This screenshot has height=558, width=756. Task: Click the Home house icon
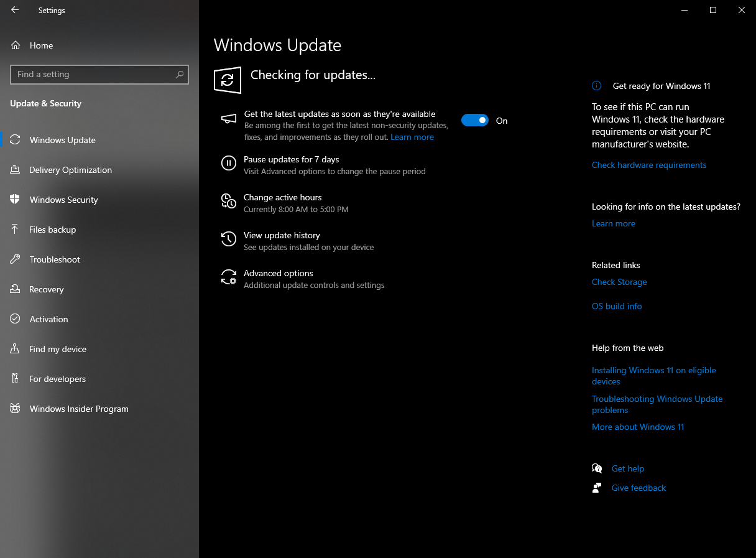tap(16, 45)
